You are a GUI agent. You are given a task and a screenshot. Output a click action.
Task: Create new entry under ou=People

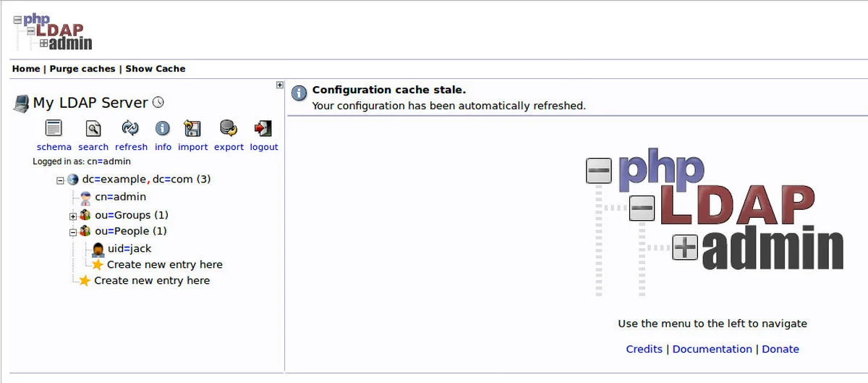pyautogui.click(x=165, y=264)
